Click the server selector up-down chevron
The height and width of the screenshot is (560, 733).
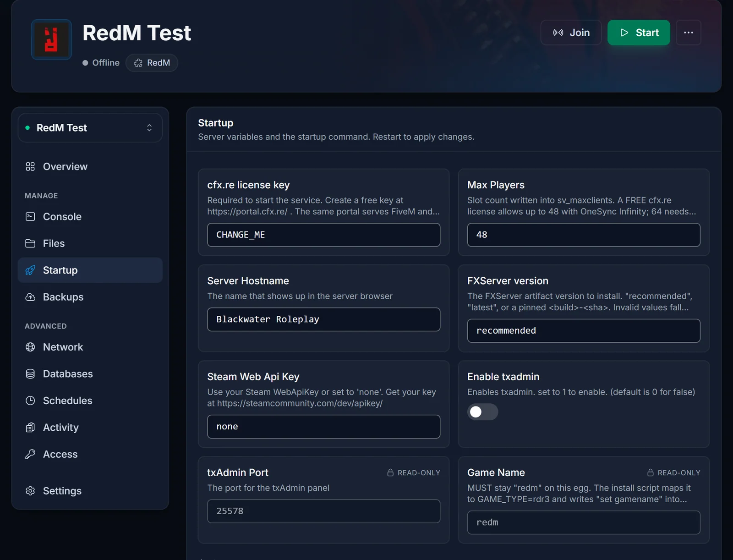(x=149, y=128)
